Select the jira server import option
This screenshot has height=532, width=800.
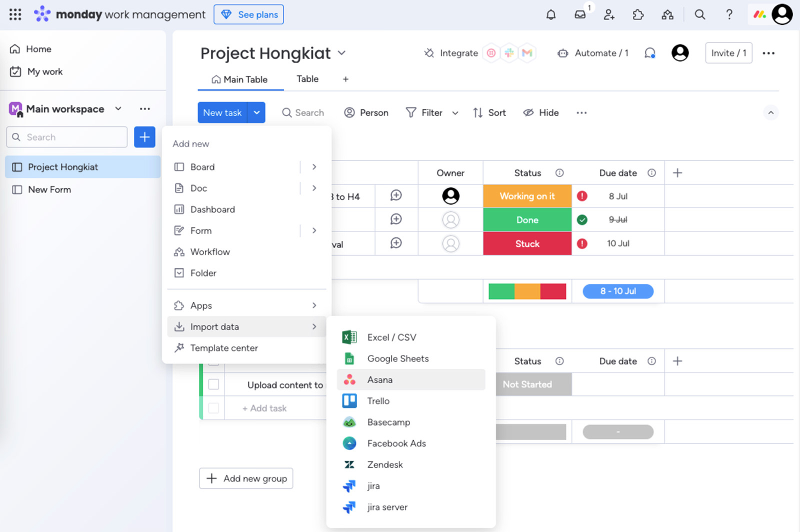coord(411,507)
